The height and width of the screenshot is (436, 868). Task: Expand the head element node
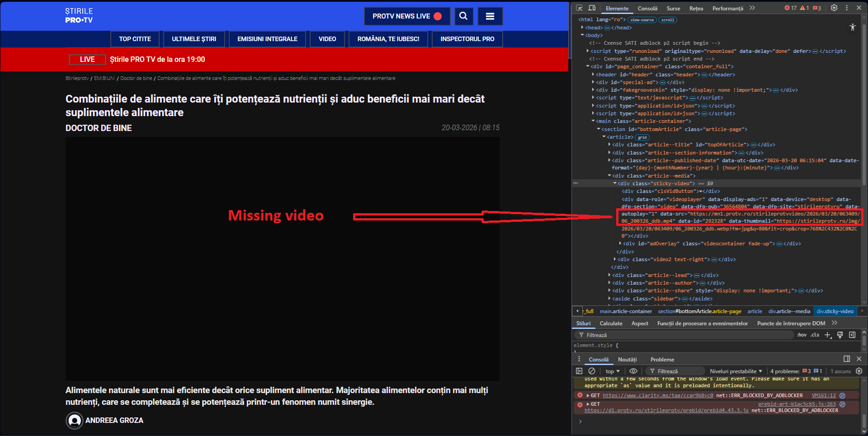click(582, 28)
